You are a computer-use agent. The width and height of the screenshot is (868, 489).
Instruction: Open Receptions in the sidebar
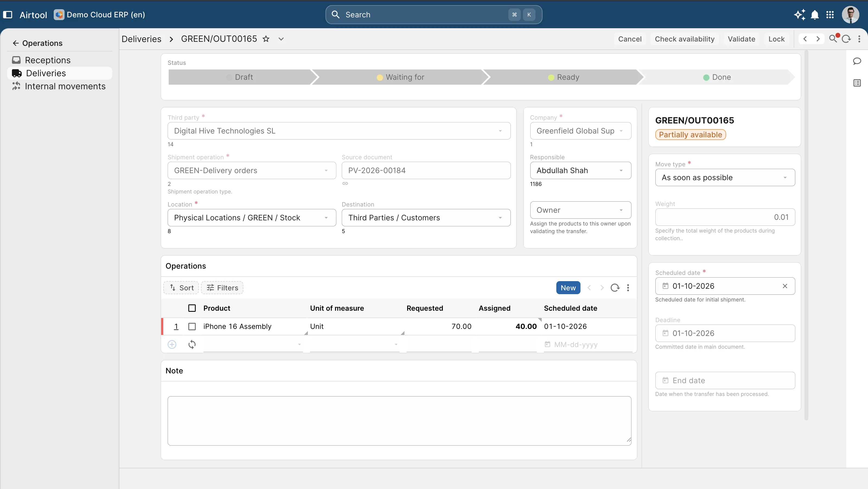pyautogui.click(x=60, y=60)
